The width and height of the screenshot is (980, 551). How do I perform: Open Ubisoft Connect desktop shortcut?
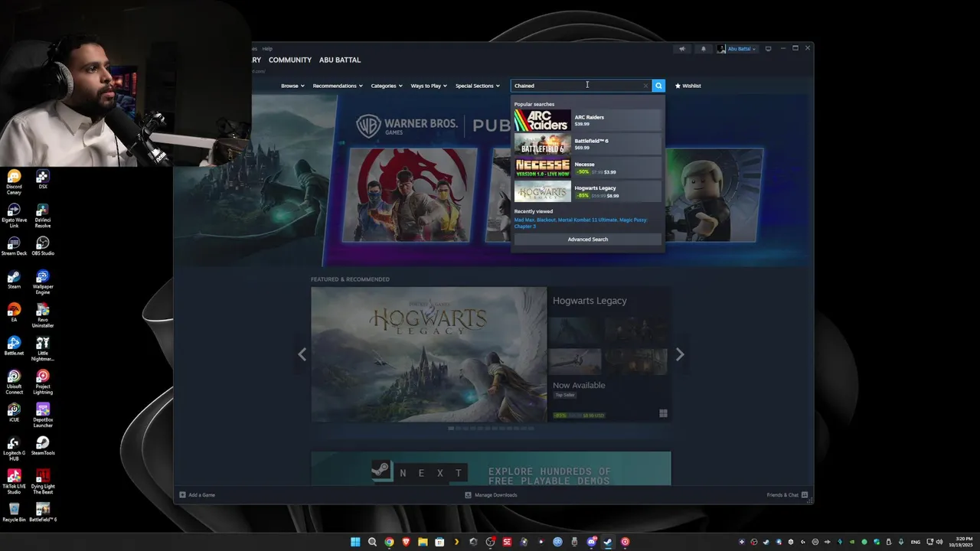click(14, 382)
